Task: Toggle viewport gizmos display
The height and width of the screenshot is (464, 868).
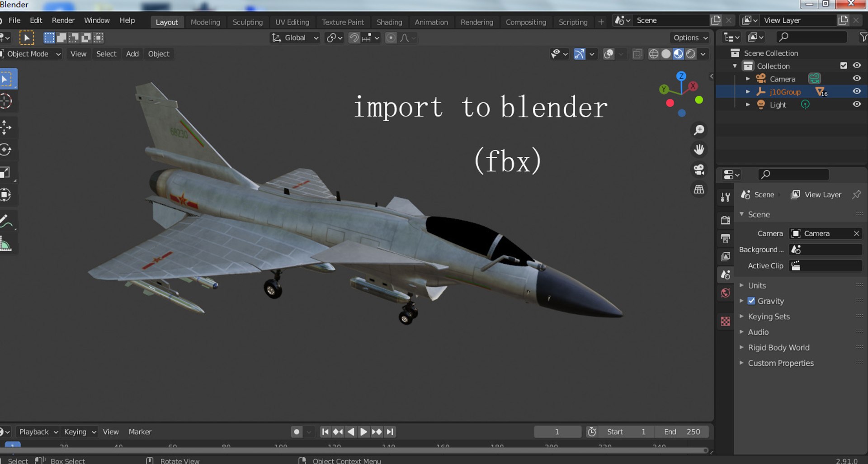Action: tap(579, 54)
